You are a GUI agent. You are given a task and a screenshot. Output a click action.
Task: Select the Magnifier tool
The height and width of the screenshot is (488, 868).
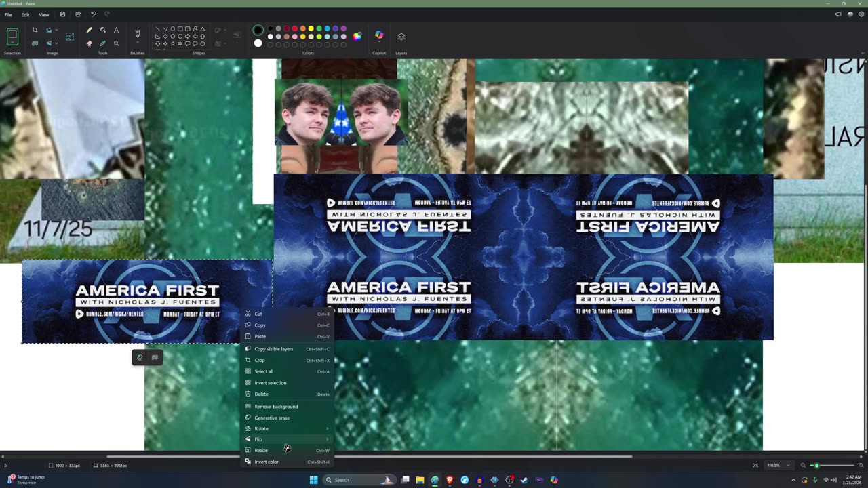(116, 43)
